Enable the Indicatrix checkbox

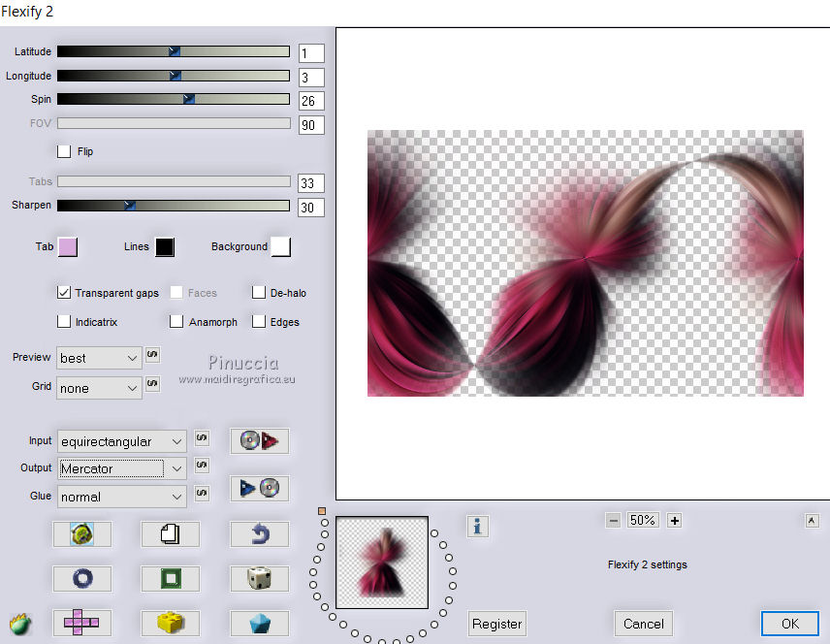pyautogui.click(x=64, y=321)
